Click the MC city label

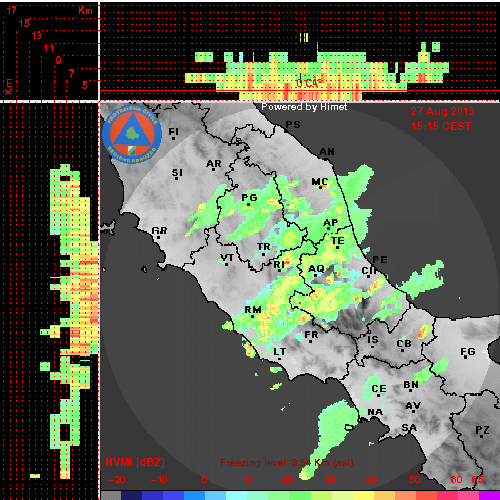pos(320,182)
